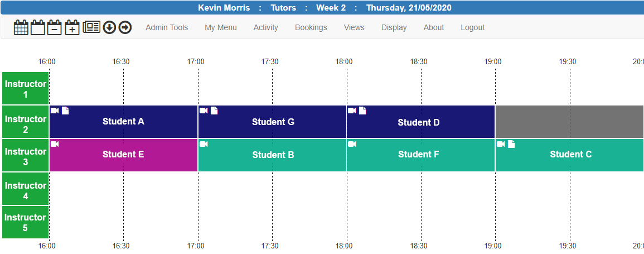644x254 pixels.
Task: Expand the Display menu
Action: coord(394,27)
